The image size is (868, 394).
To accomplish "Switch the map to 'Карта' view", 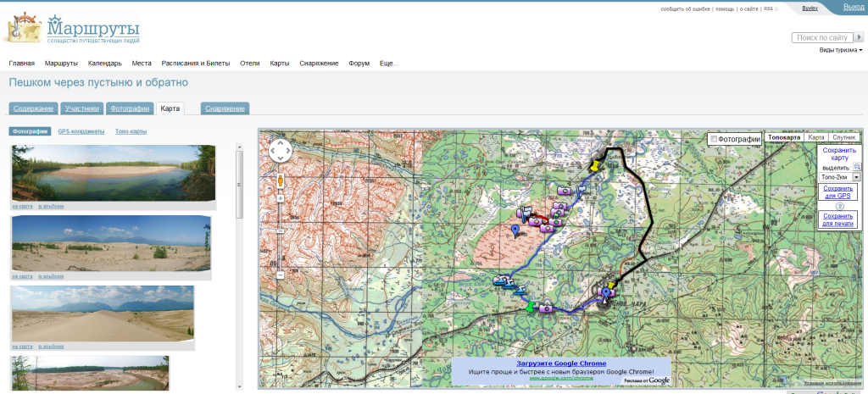I will click(815, 137).
